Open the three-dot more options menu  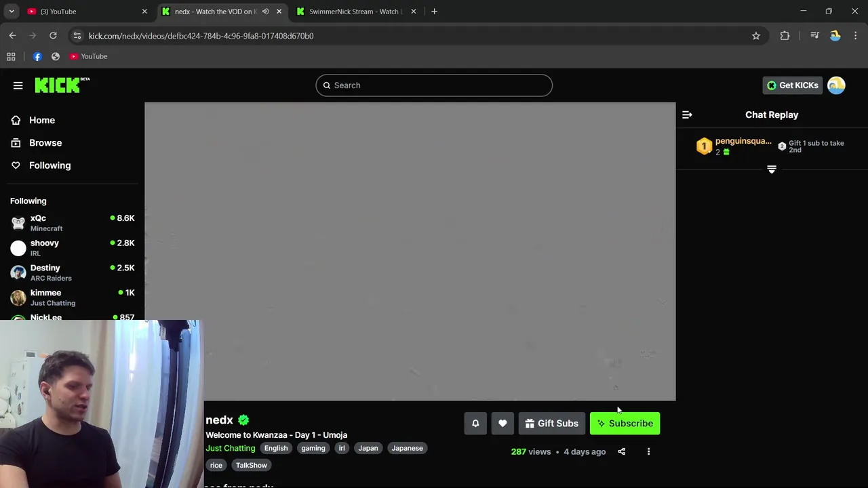[x=648, y=451]
